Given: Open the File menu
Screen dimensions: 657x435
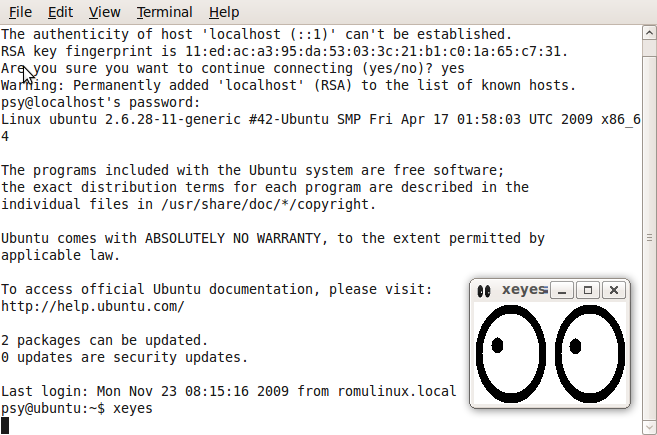Looking at the screenshot, I should tap(20, 12).
